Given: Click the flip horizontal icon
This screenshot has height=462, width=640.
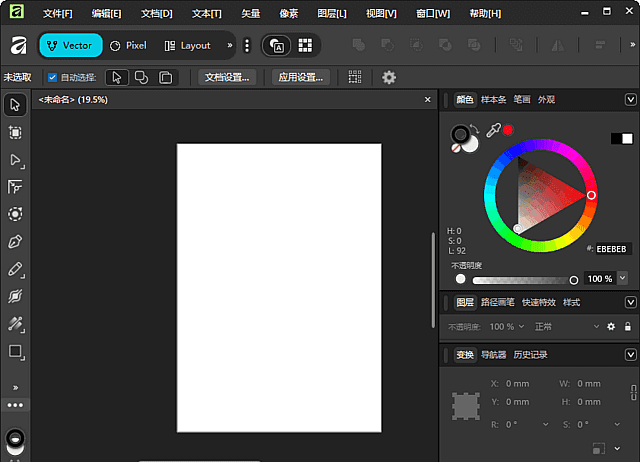Looking at the screenshot, I should coord(558,45).
